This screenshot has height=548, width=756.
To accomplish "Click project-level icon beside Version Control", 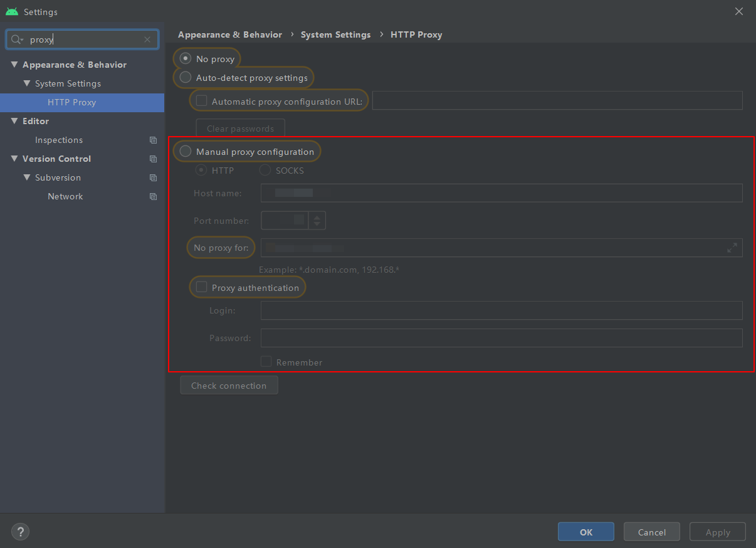I will (x=153, y=159).
